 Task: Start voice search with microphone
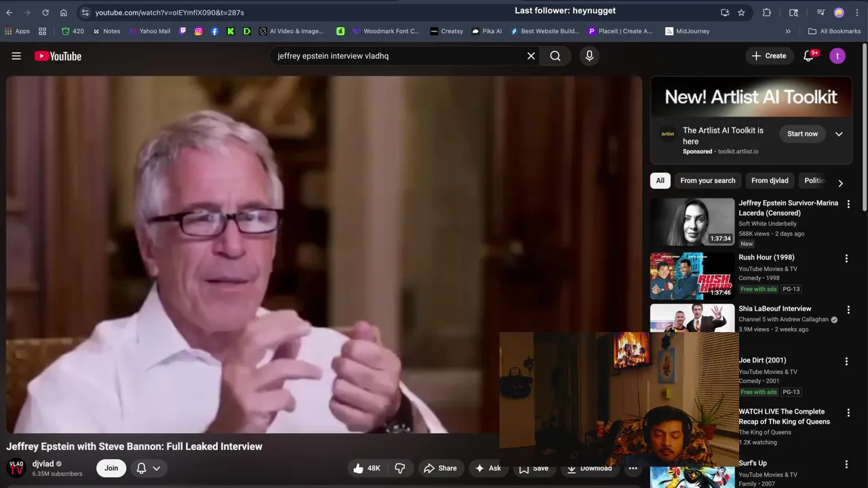589,56
